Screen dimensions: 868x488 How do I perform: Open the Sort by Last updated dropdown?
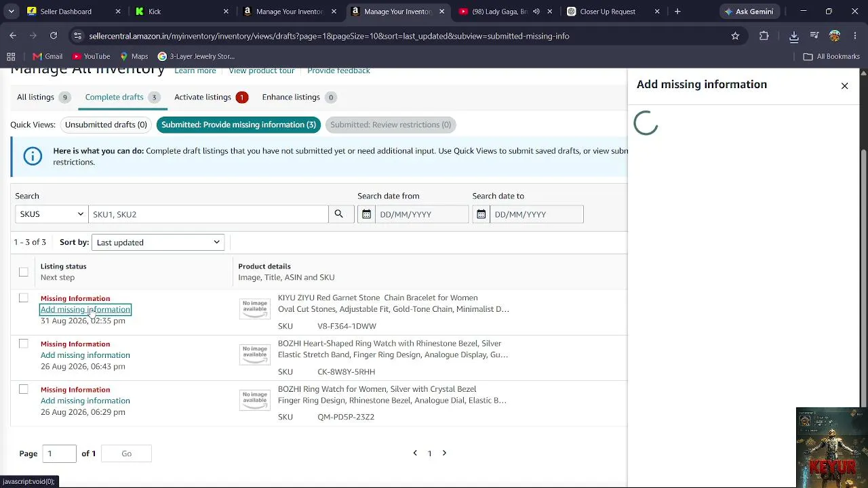[157, 242]
